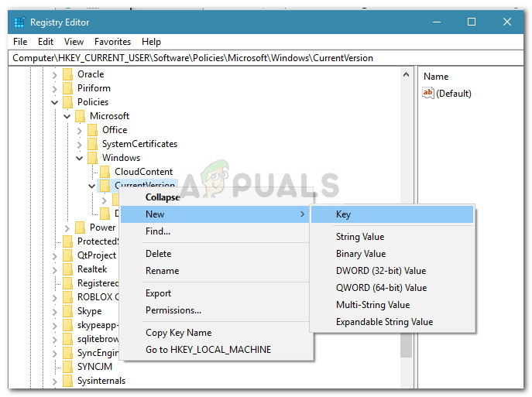Click the tree pane scrollbar thumb
This screenshot has width=532, height=397.
coord(406,344)
